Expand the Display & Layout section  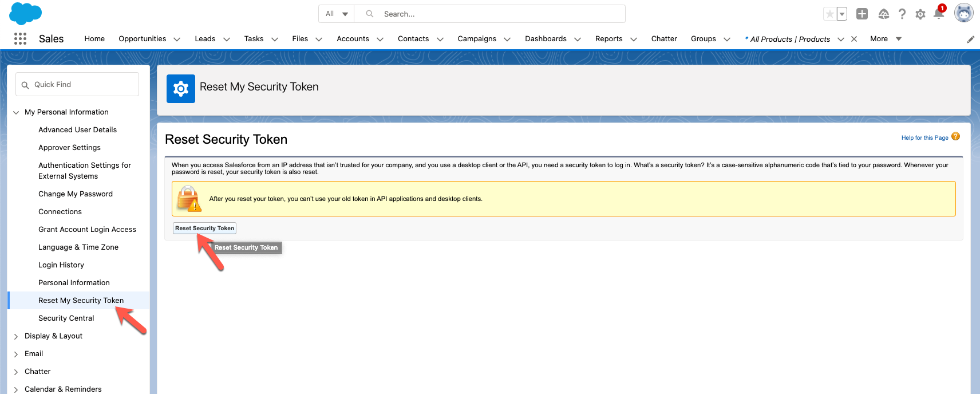[16, 337]
